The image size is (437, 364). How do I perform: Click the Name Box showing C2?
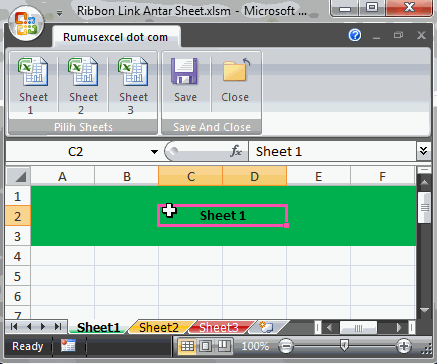[x=76, y=152]
